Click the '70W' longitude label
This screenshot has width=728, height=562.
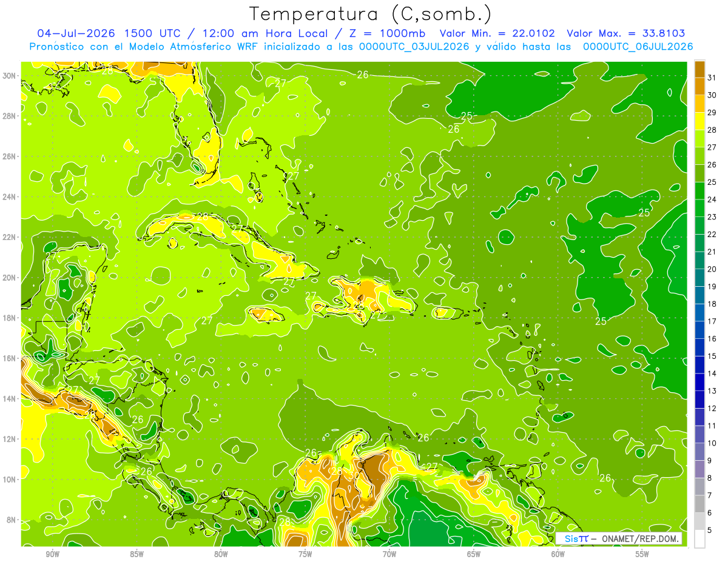(389, 554)
